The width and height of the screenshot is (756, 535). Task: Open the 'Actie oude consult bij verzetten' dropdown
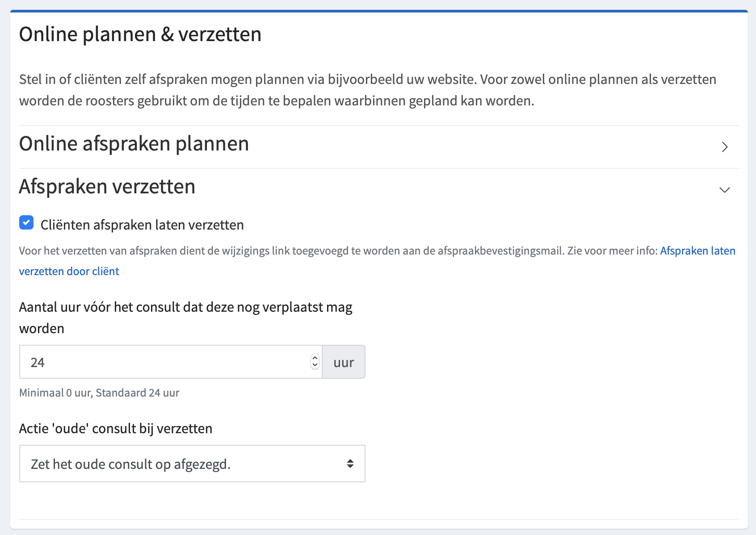192,464
